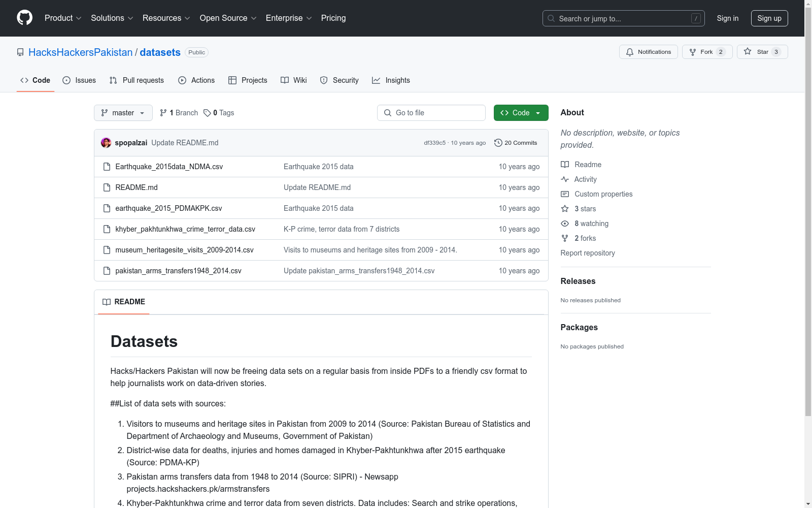The image size is (812, 508).
Task: Click the search magnifier icon in header
Action: [551, 18]
